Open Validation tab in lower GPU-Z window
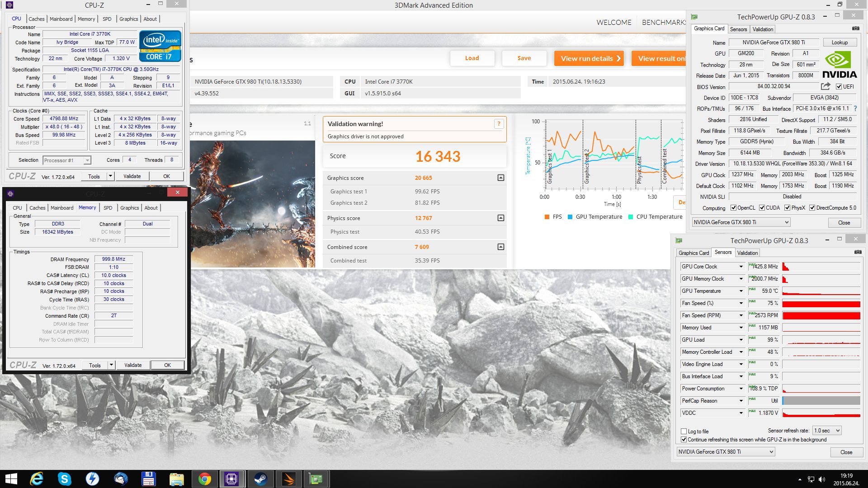 pos(747,253)
